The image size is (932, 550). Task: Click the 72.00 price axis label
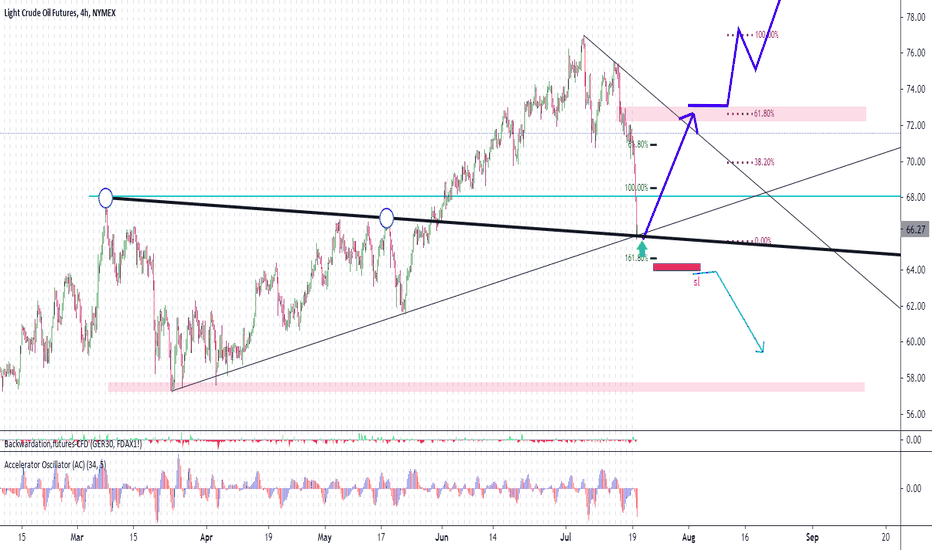[915, 125]
